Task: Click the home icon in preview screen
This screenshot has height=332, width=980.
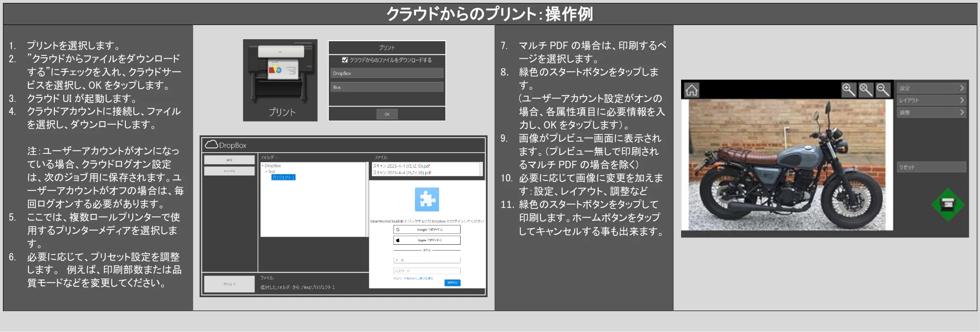Action: coord(691,90)
